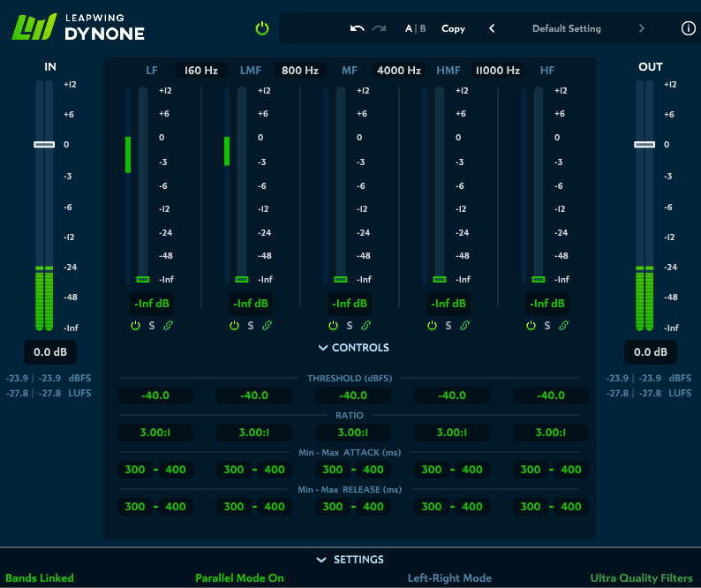This screenshot has height=588, width=701.
Task: Click the LMF max release 400 field
Action: 275,507
